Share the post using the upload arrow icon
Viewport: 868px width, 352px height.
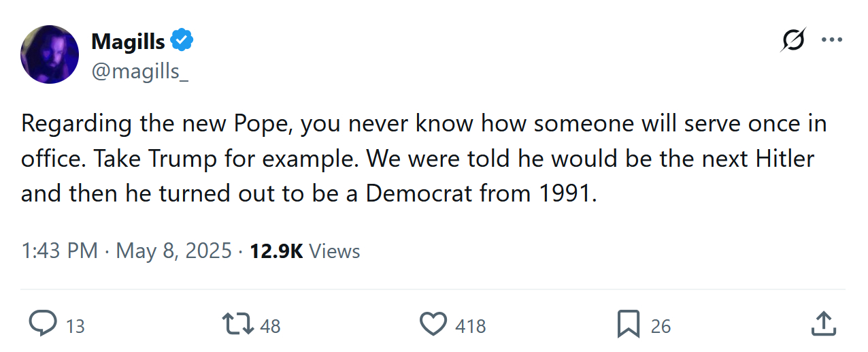tap(822, 324)
